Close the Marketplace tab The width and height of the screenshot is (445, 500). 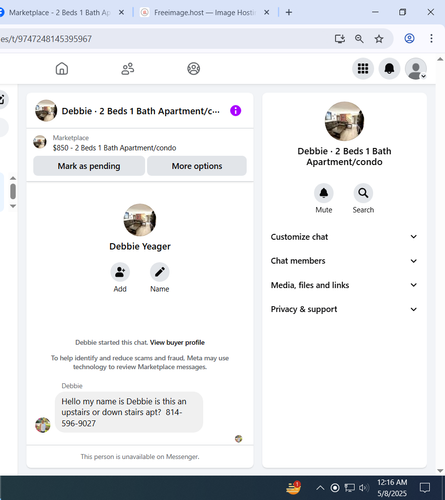121,13
